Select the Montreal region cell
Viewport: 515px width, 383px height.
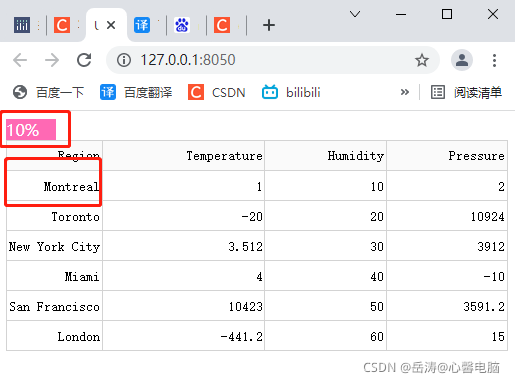tap(54, 186)
